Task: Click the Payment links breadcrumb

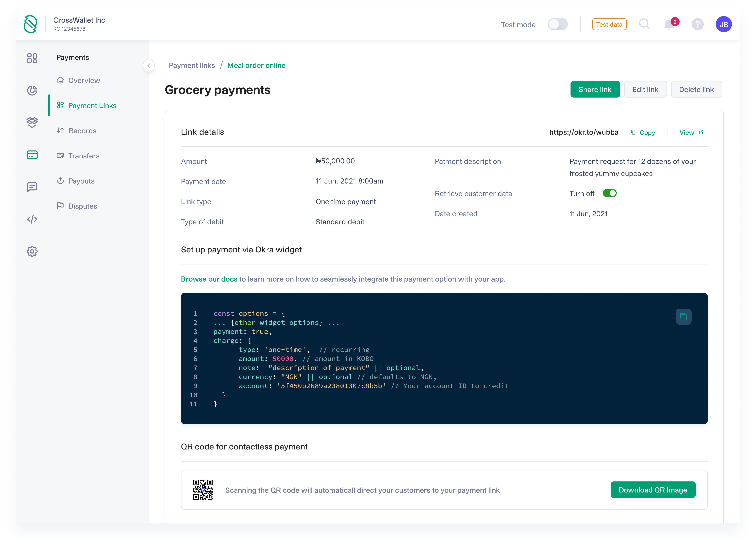Action: click(192, 65)
